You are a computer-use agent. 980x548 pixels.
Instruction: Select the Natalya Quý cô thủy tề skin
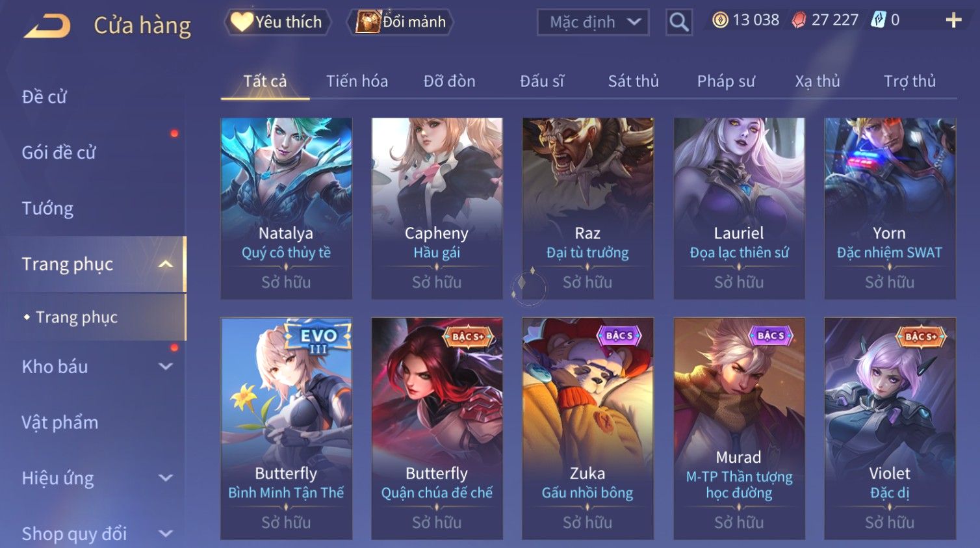point(286,208)
